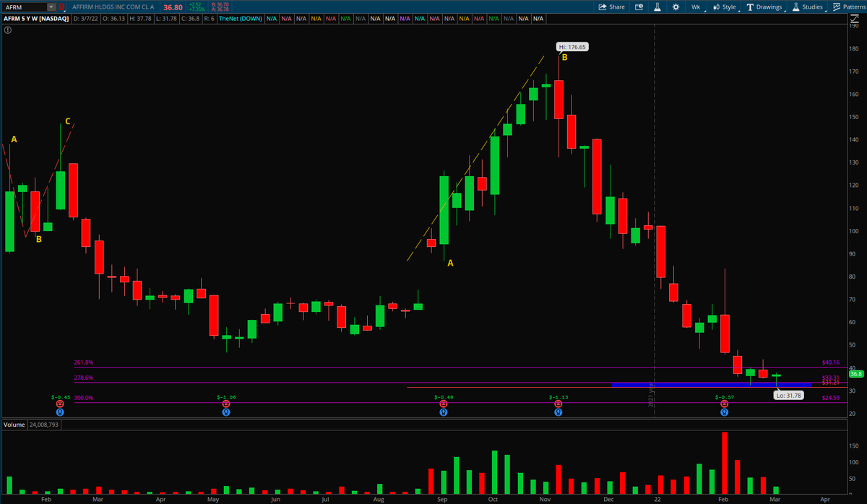Click the $40.16 Fibonacci price label
This screenshot has width=867, height=504.
click(829, 362)
